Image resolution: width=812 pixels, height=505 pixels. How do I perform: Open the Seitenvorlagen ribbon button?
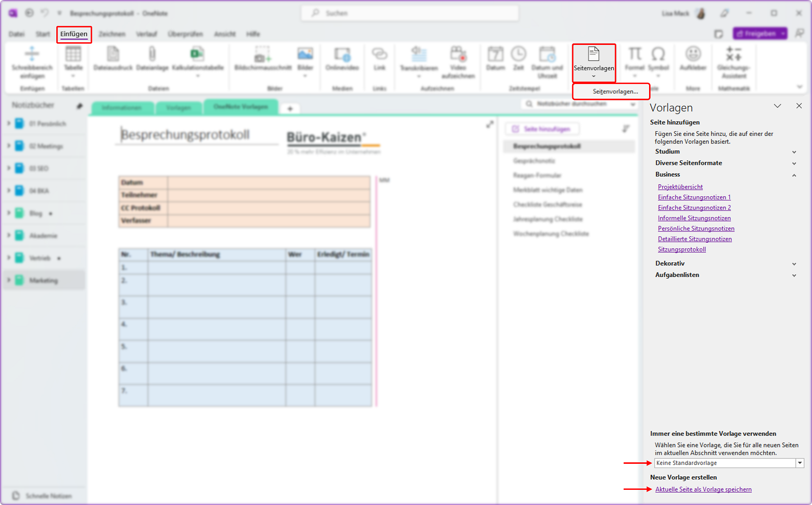point(594,61)
